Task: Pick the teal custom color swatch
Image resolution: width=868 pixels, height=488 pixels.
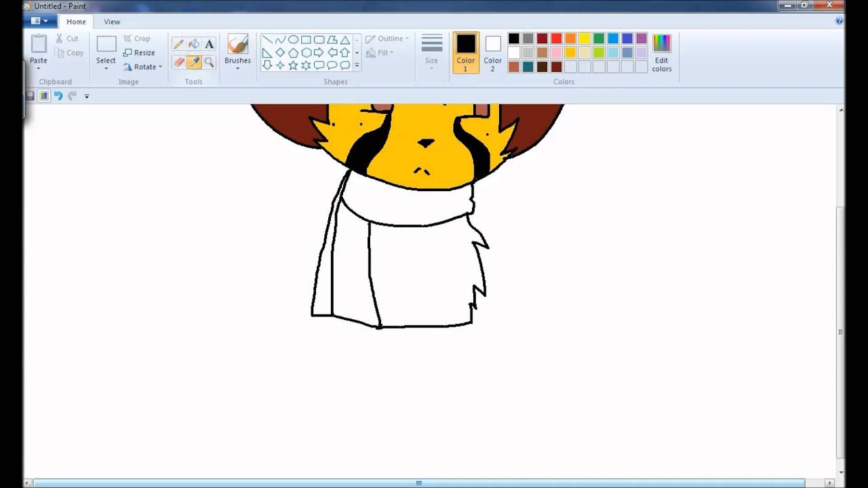Action: (x=528, y=67)
